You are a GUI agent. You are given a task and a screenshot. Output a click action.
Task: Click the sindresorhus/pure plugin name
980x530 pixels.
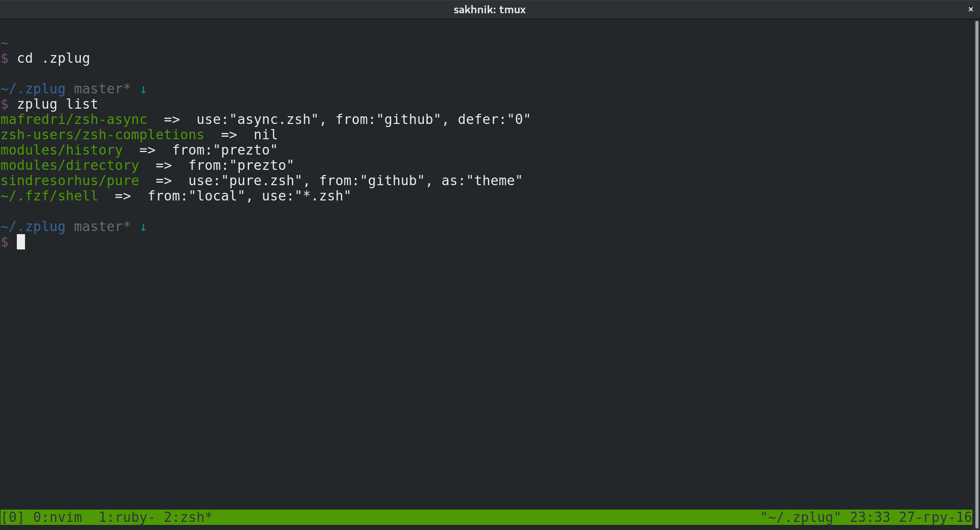[70, 181]
